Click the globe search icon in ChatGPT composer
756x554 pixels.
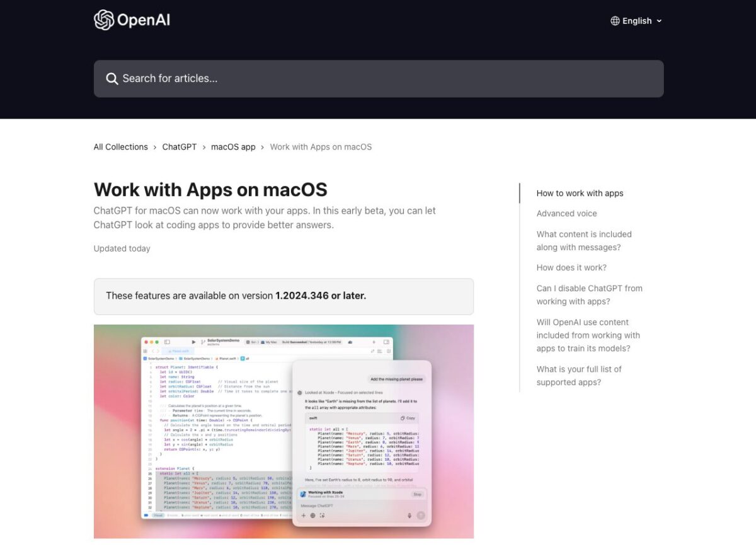click(x=313, y=516)
